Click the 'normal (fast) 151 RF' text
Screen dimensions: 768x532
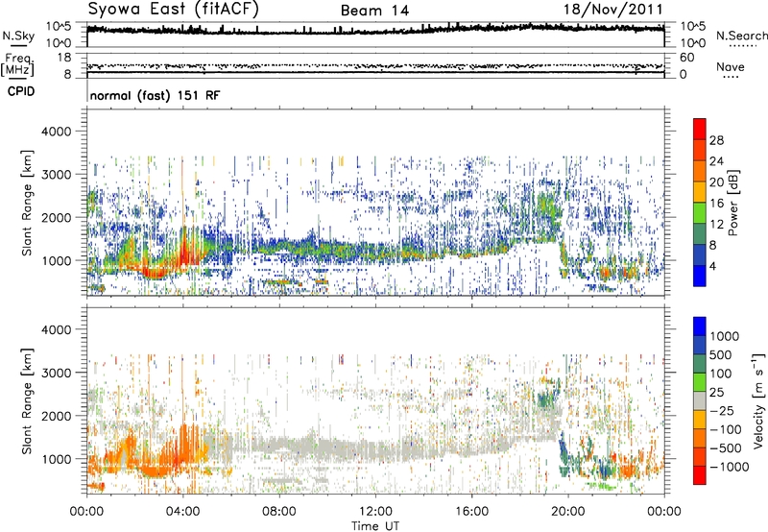155,95
